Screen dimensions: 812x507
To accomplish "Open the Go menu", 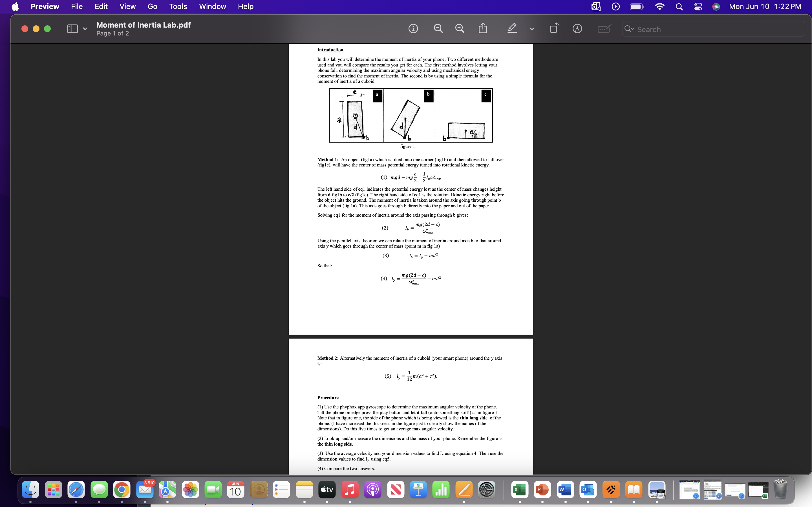I will click(x=152, y=6).
